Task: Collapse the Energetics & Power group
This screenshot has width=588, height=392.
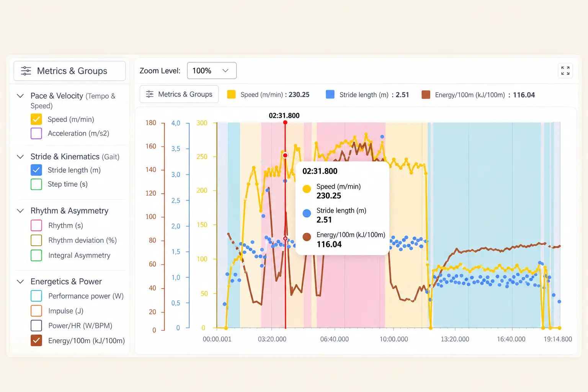Action: coord(20,281)
